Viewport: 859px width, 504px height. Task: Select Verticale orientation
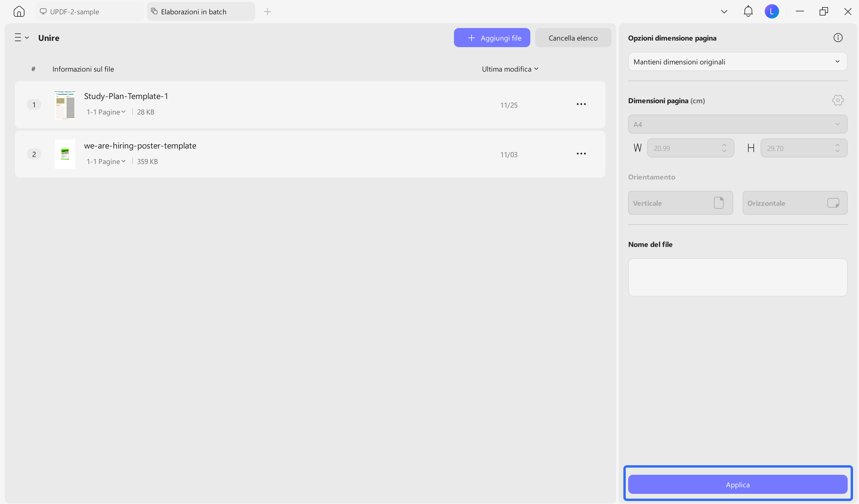[x=680, y=203]
